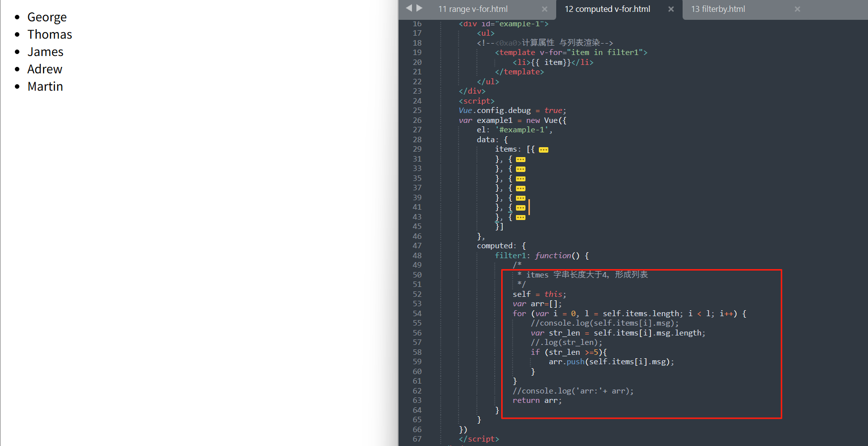Click the "el: '#example-1'," line
This screenshot has height=446, width=868.
515,130
